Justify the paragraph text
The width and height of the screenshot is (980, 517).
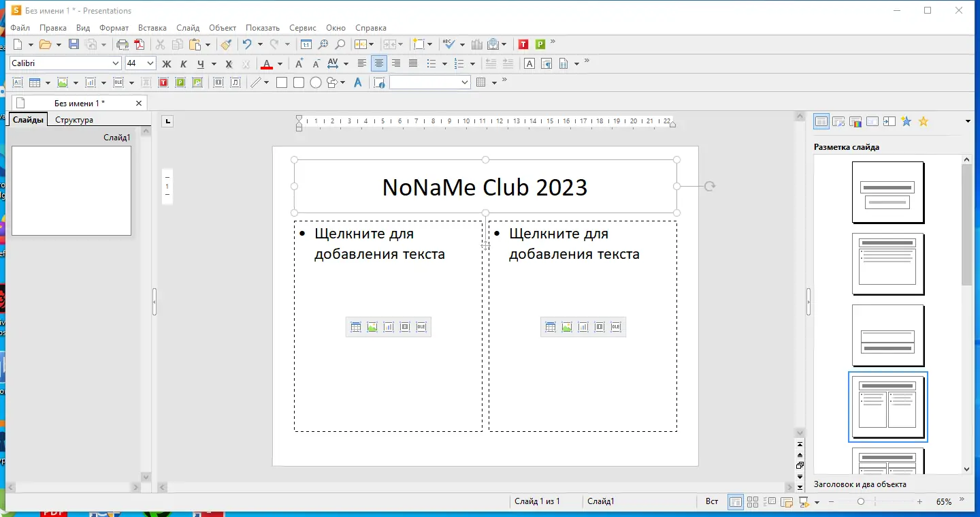coord(413,63)
